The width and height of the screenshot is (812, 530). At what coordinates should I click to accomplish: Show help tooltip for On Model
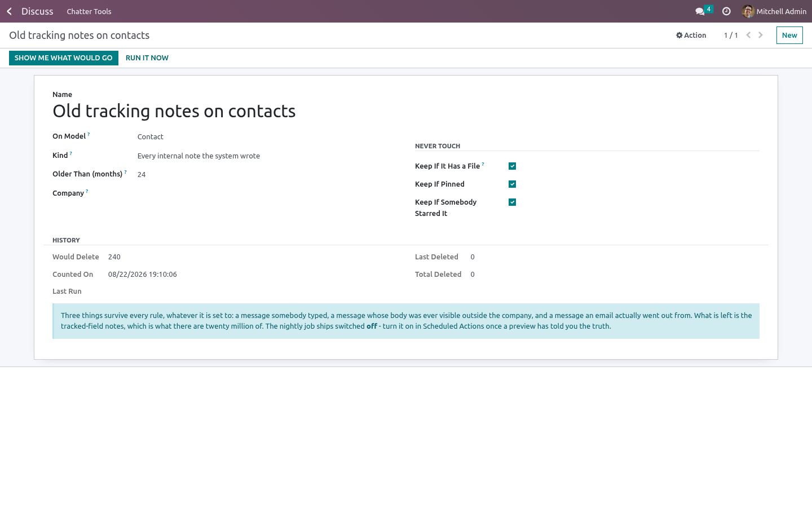(x=89, y=134)
